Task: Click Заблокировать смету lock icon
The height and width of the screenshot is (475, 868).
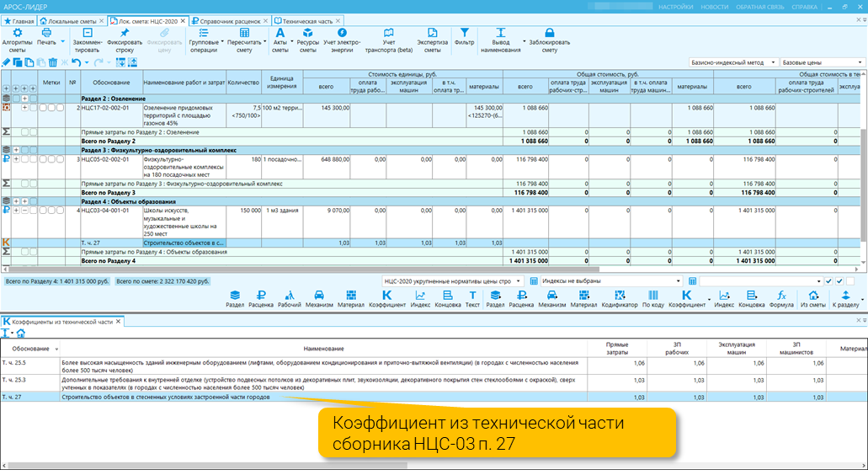Action: coord(549,33)
